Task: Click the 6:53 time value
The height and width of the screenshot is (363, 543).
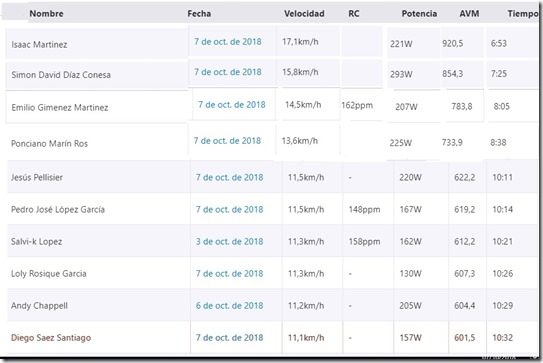Action: (499, 44)
